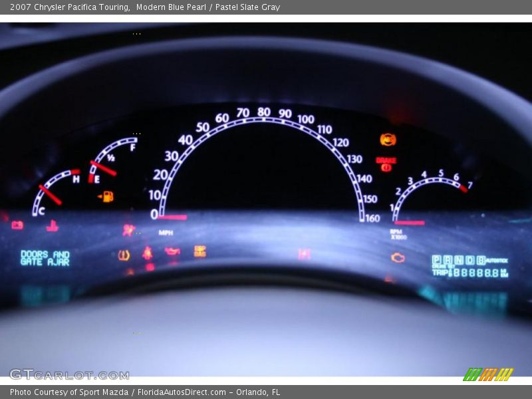The height and width of the screenshot is (399, 532).
Task: Select the D gear indicator
Action: (x=470, y=260)
